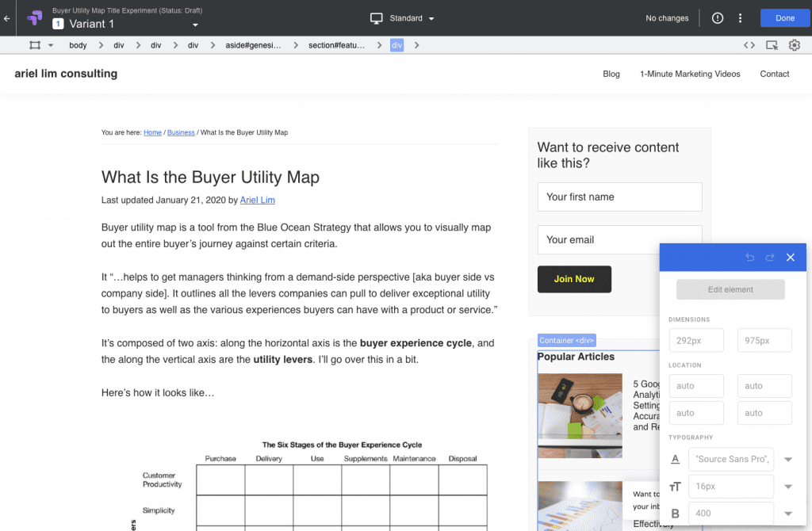This screenshot has width=812, height=531.
Task: Click the underlined A font color control
Action: 675,459
